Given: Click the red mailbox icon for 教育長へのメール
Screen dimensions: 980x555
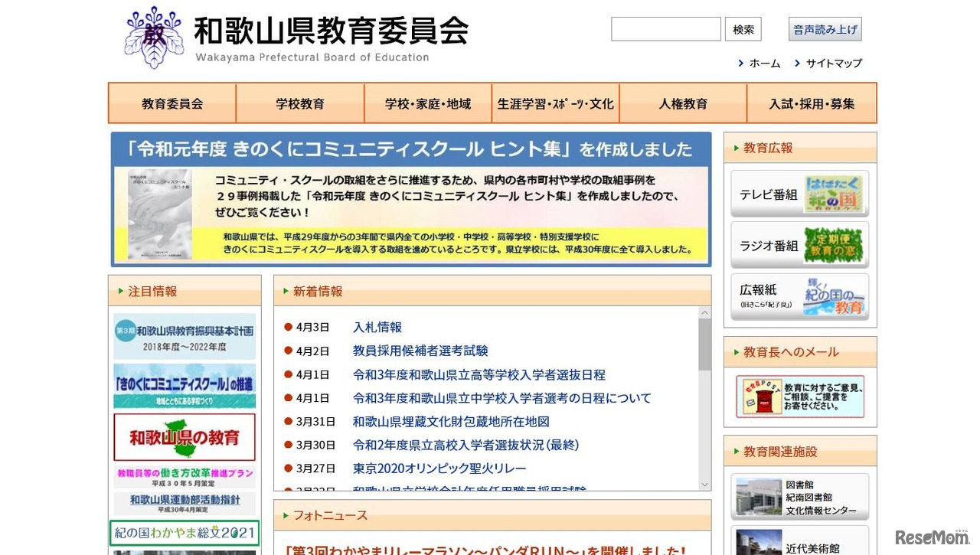Looking at the screenshot, I should point(761,396).
